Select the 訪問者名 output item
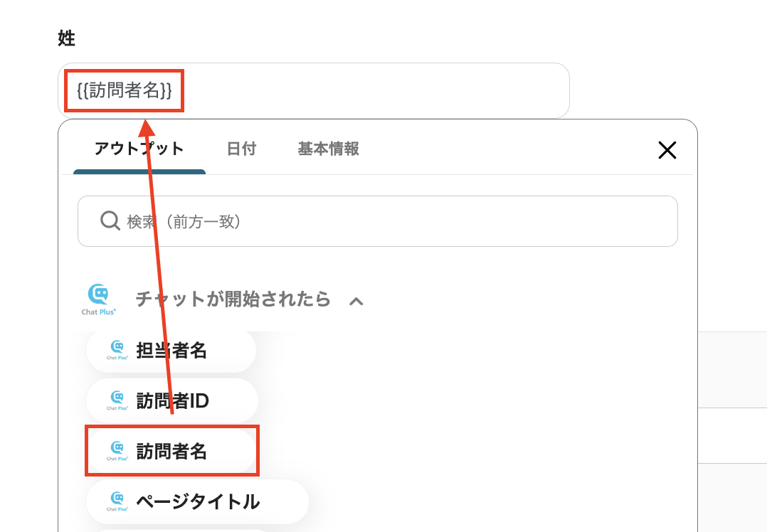 click(171, 451)
